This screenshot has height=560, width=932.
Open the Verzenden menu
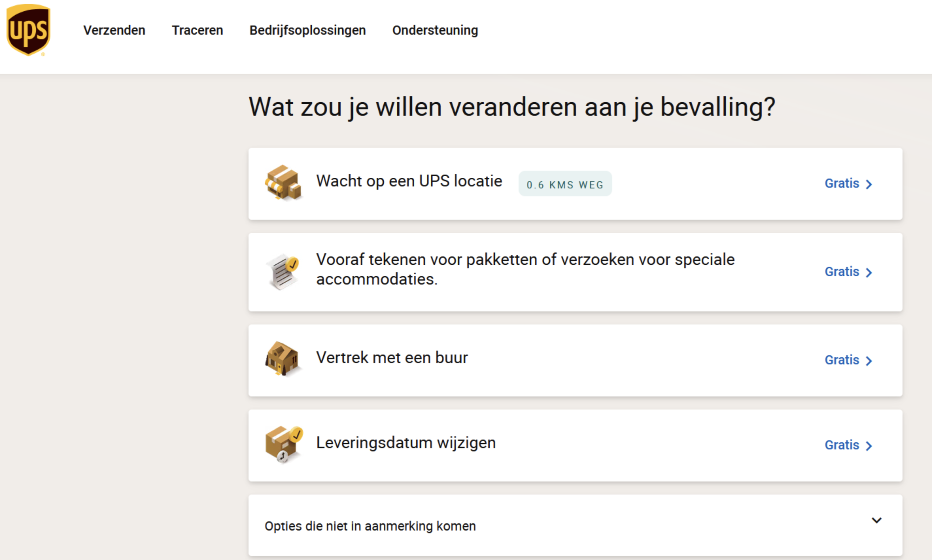(114, 30)
